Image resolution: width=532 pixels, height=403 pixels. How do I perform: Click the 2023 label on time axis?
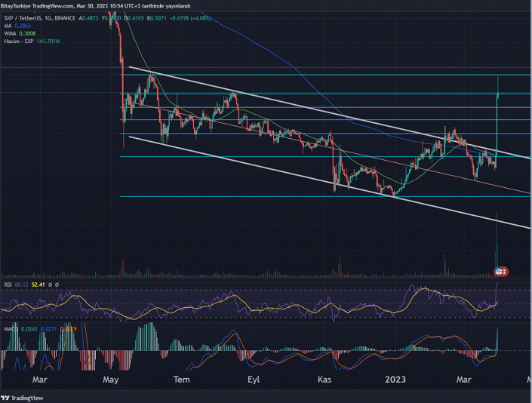pos(395,380)
